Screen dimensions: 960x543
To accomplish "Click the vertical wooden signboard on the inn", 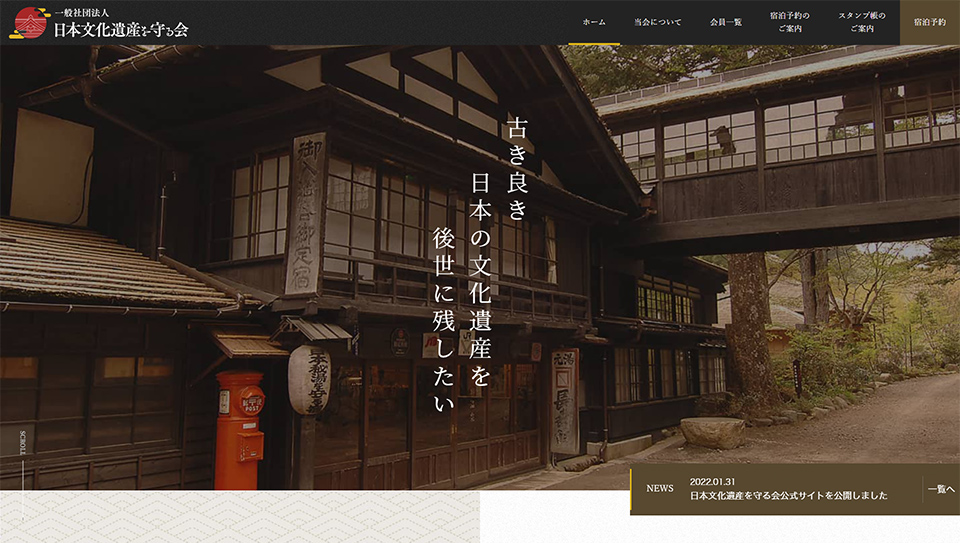I will tap(306, 213).
